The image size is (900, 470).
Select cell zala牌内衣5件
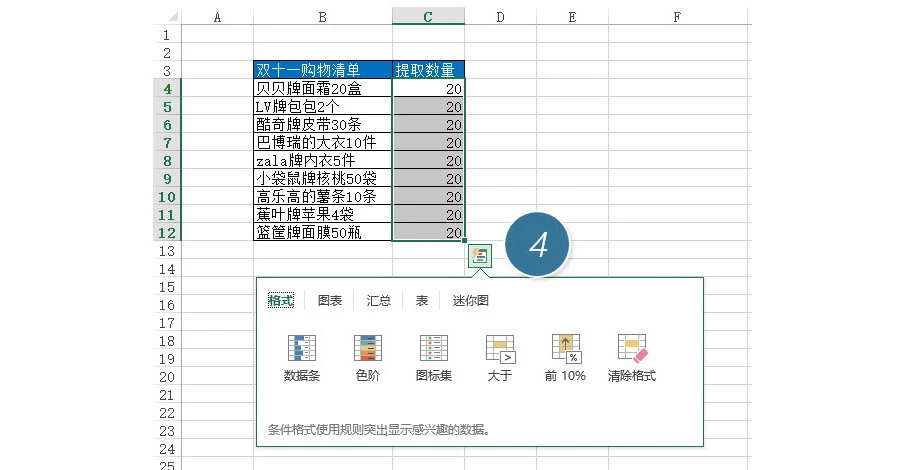[323, 160]
